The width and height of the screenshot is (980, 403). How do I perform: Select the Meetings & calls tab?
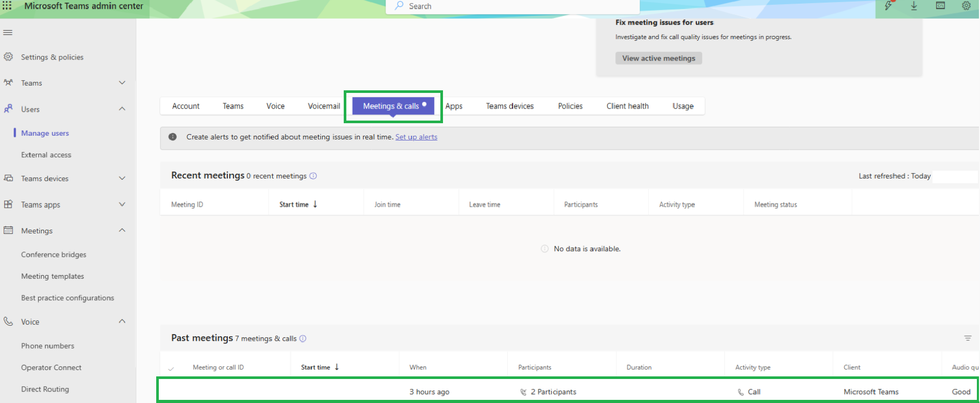393,106
